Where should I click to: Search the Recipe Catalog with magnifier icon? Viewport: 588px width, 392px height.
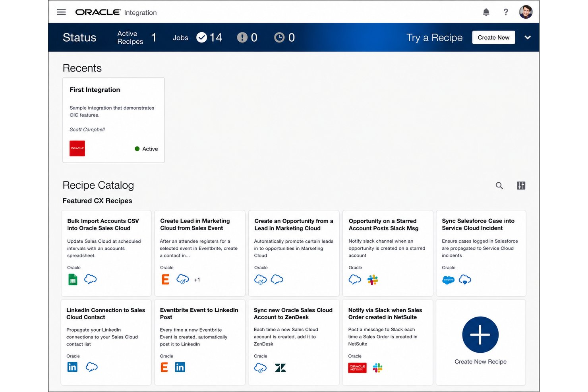click(499, 185)
